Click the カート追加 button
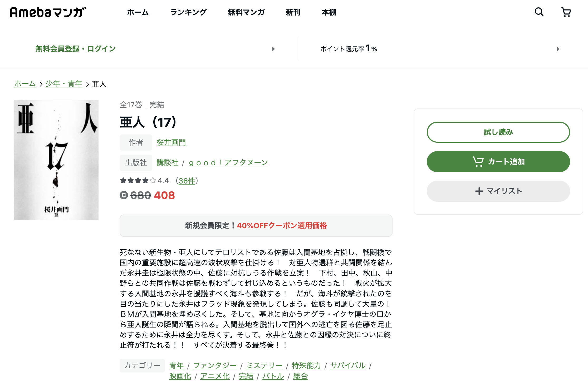 pyautogui.click(x=498, y=162)
